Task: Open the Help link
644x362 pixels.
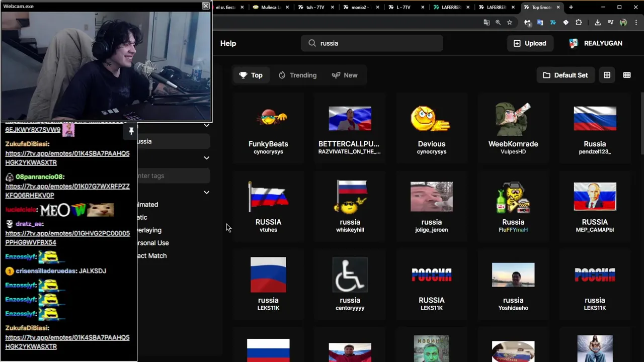Action: pyautogui.click(x=228, y=43)
